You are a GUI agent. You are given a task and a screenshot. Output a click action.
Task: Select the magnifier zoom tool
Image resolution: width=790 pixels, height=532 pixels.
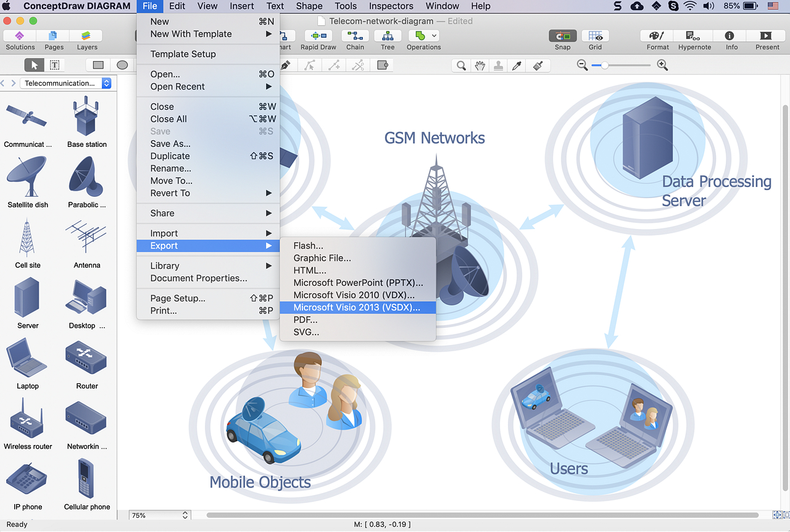pos(461,65)
